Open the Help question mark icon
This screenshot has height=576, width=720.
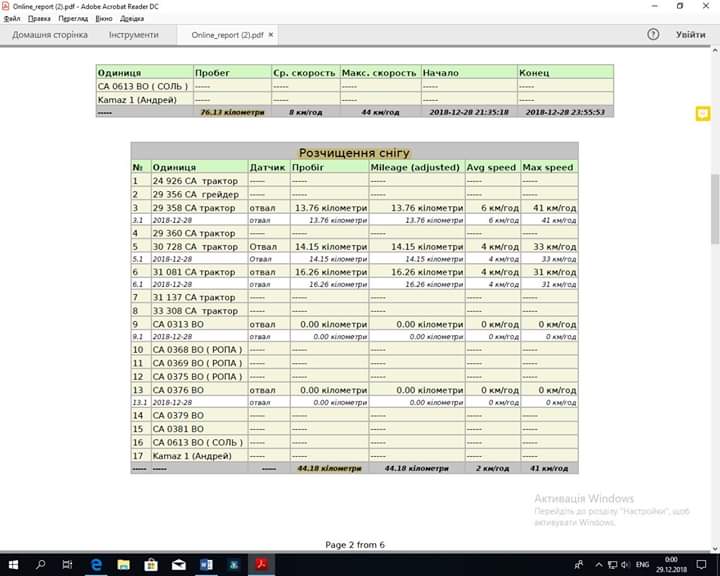click(x=653, y=34)
